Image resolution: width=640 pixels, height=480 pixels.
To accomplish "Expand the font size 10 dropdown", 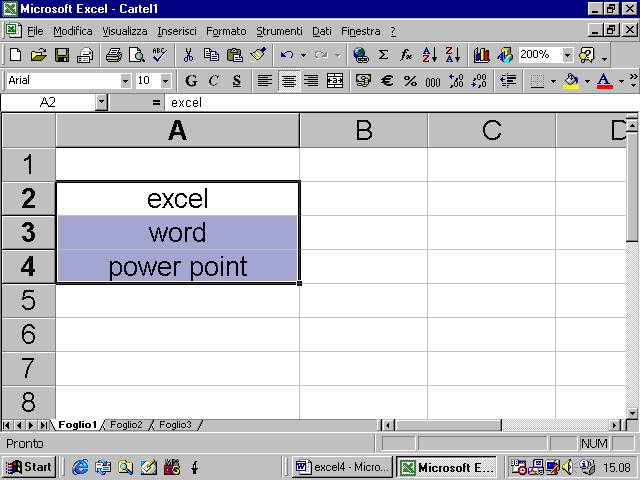I will [165, 81].
